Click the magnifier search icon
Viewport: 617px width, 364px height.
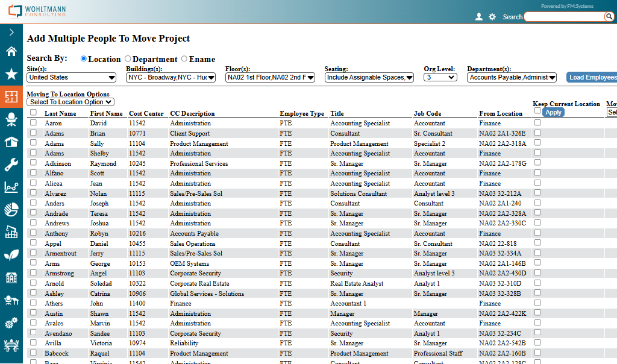(x=609, y=17)
